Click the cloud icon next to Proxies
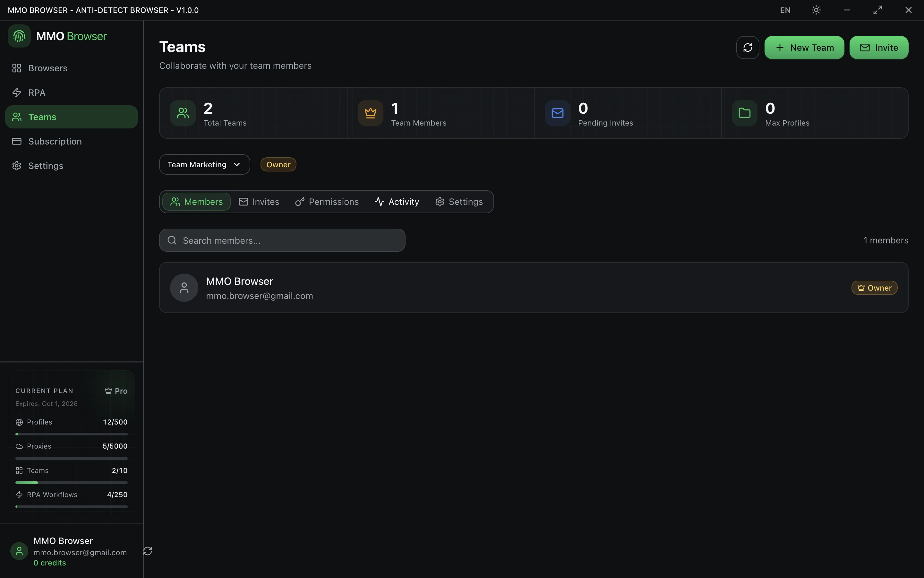This screenshot has width=924, height=578. click(x=19, y=446)
